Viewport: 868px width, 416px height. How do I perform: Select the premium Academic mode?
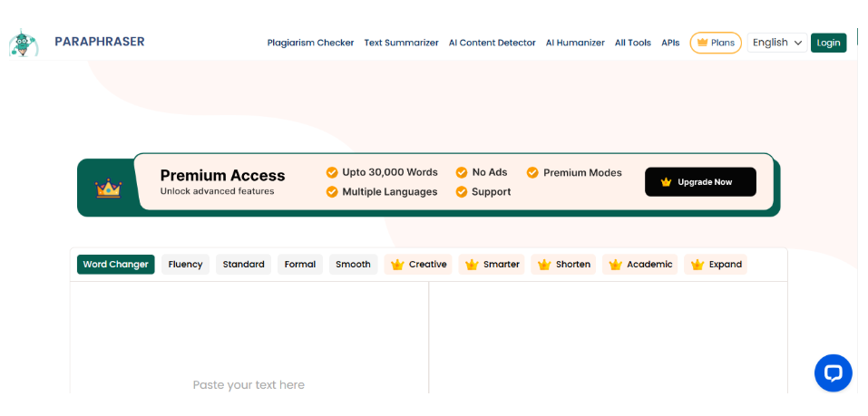pos(640,265)
